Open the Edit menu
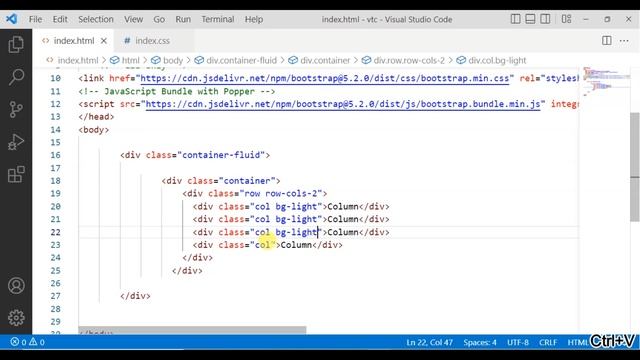 coord(60,19)
